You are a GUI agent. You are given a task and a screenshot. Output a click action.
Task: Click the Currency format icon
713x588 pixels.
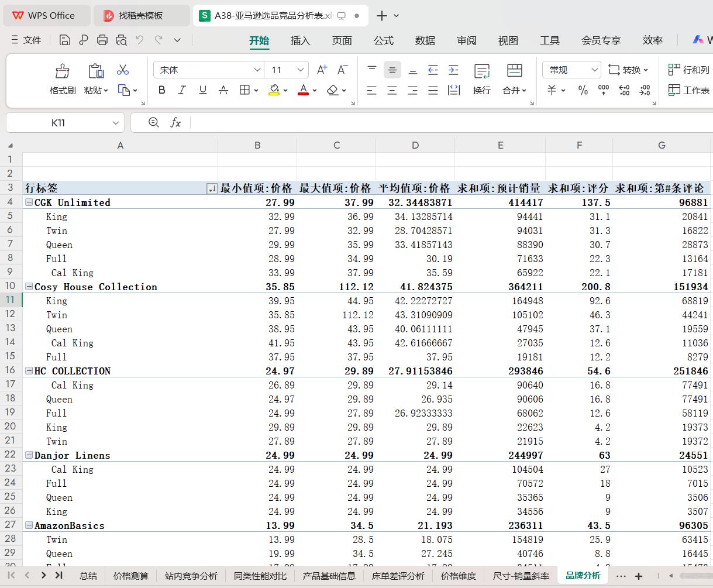[x=552, y=90]
